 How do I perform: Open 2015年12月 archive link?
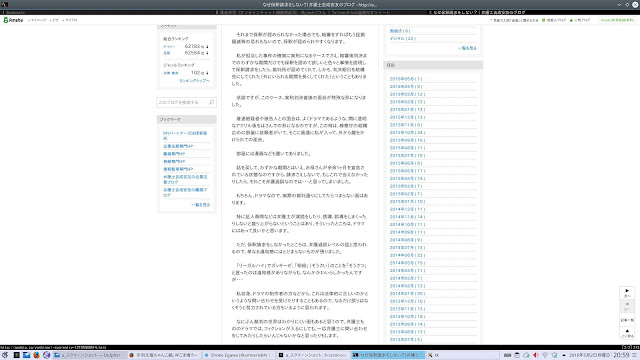click(x=407, y=117)
